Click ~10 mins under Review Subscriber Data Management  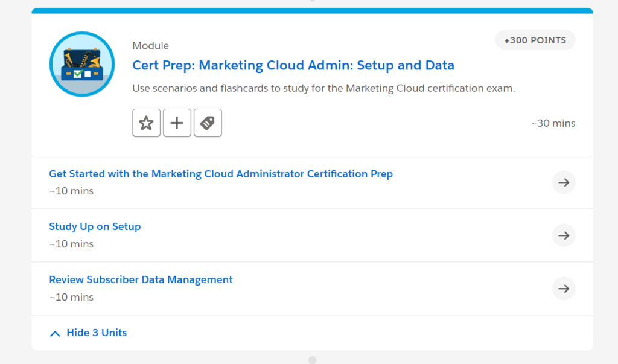click(x=71, y=297)
